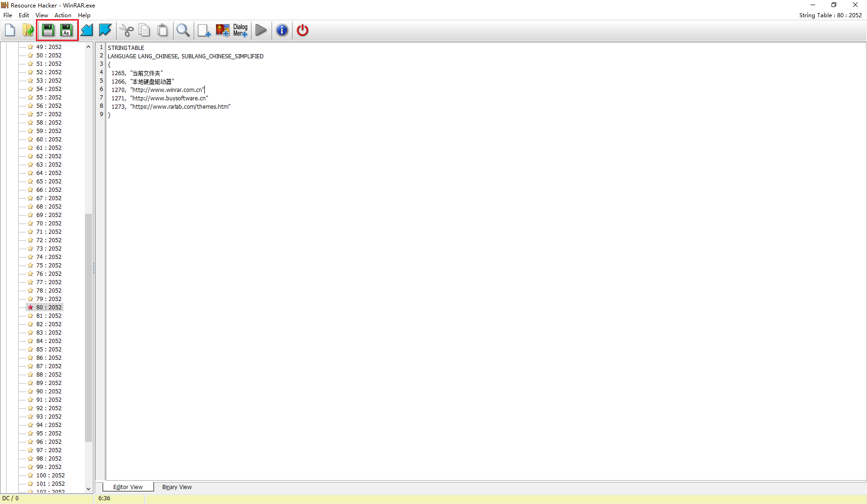Image resolution: width=867 pixels, height=504 pixels.
Task: Click the Copy icon in toolbar
Action: point(144,30)
